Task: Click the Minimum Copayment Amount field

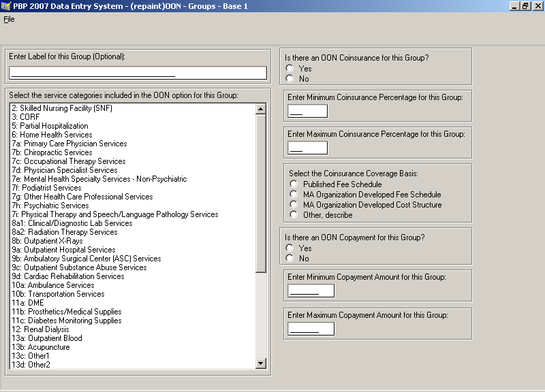Action: tap(311, 291)
